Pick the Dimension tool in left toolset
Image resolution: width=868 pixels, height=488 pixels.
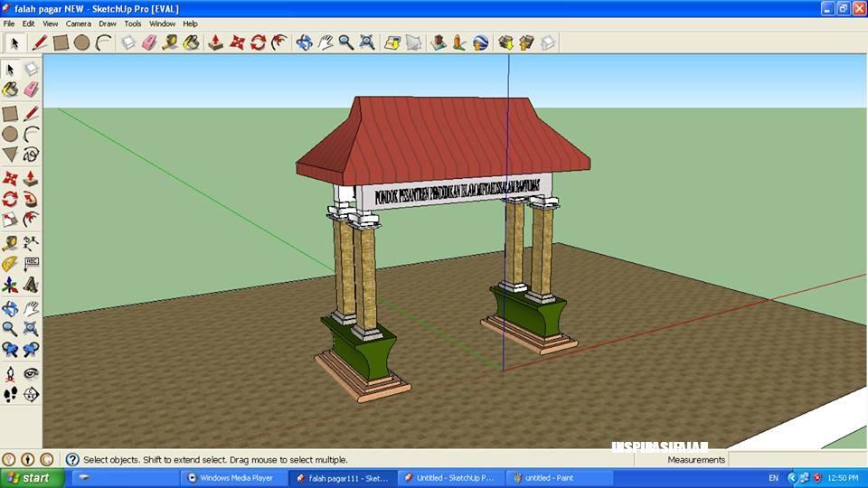click(31, 243)
